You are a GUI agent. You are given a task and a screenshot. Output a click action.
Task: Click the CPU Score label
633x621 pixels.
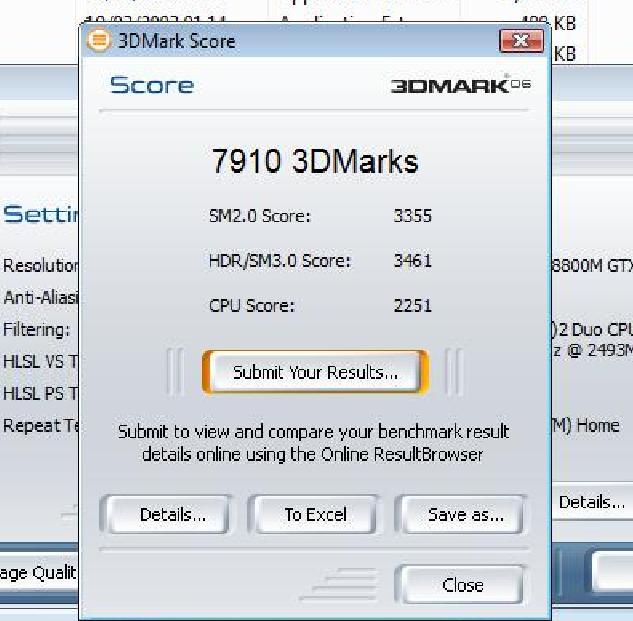pyautogui.click(x=252, y=306)
